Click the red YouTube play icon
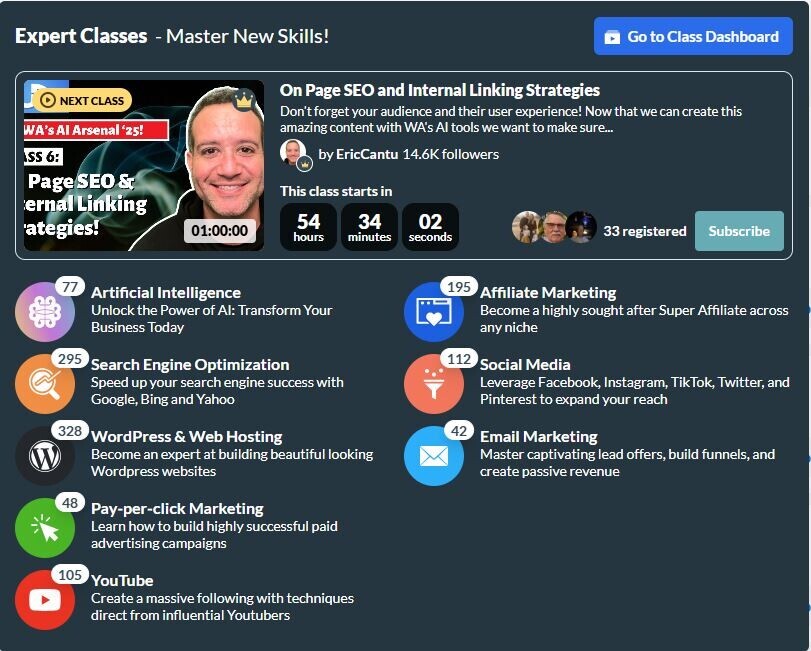Screen dimensions: 811x651 pos(45,600)
